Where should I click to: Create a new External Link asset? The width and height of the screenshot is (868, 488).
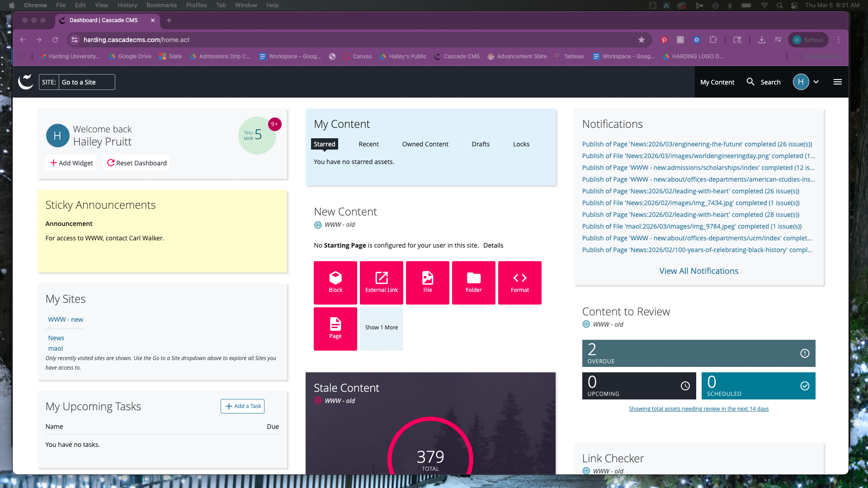(x=381, y=282)
